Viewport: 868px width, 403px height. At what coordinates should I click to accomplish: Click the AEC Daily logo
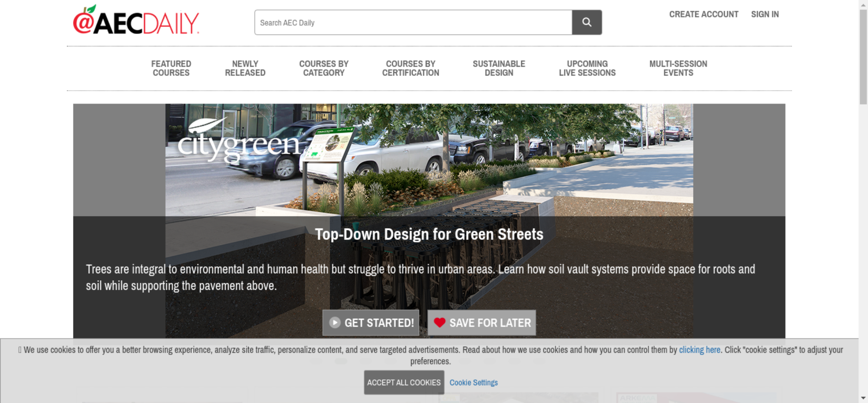136,21
